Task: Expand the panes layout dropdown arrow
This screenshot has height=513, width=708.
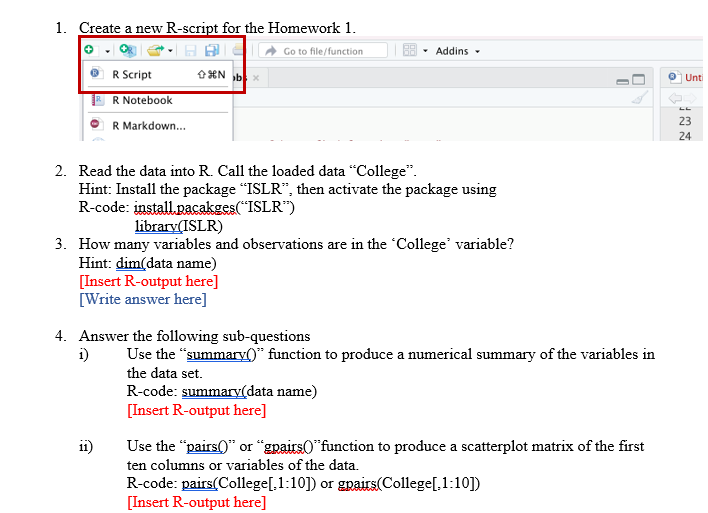Action: coord(425,51)
